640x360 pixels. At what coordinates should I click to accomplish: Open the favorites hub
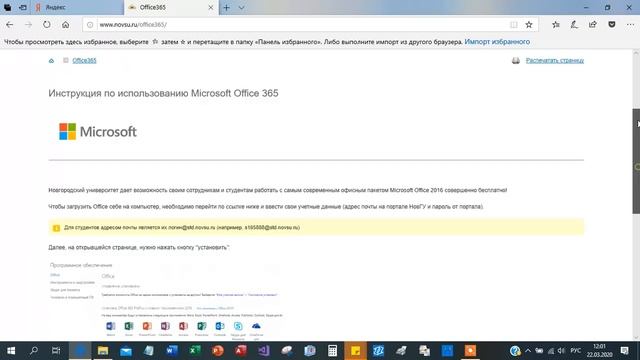(x=556, y=25)
